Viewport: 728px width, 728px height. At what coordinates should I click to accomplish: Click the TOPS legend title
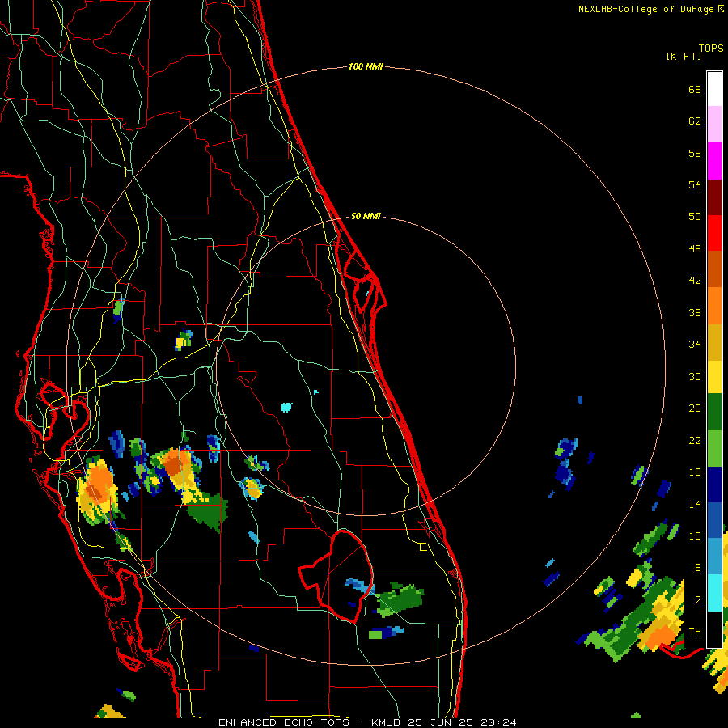click(x=711, y=49)
